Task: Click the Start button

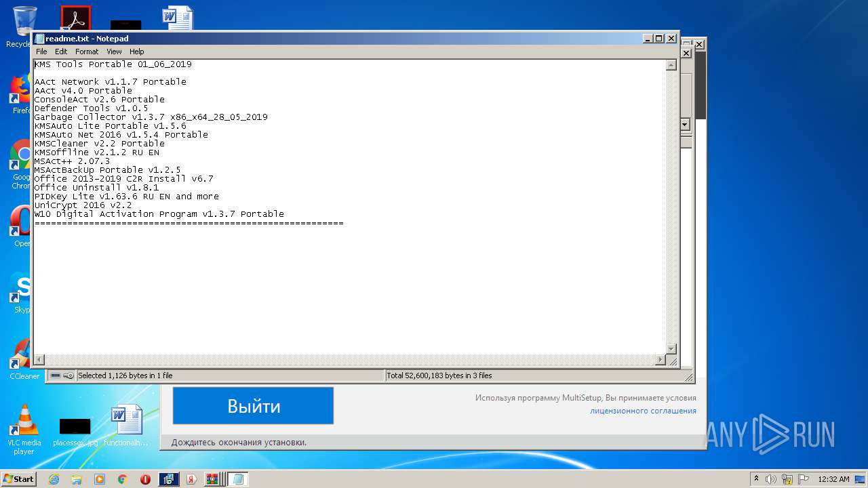Action: 19,479
